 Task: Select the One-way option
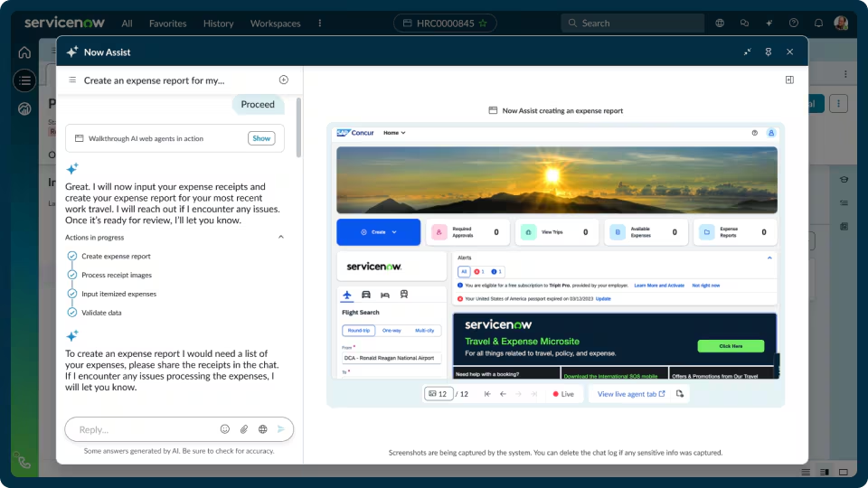coord(392,331)
